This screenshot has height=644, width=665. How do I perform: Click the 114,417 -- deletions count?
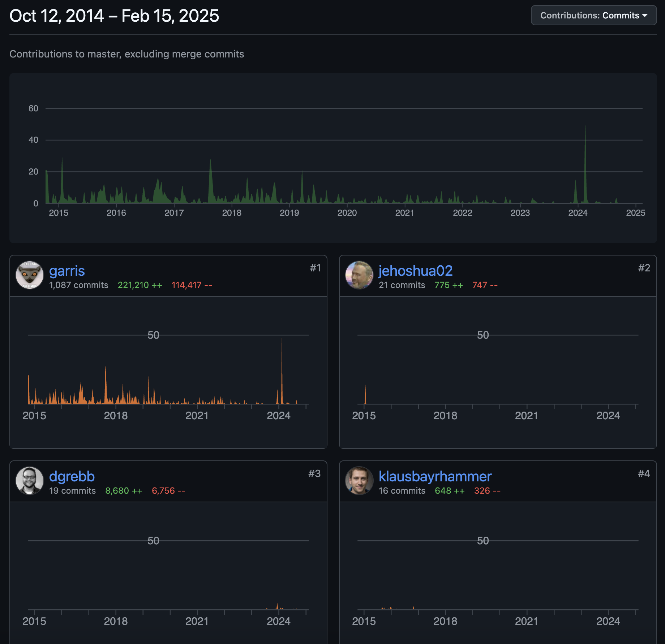click(192, 285)
